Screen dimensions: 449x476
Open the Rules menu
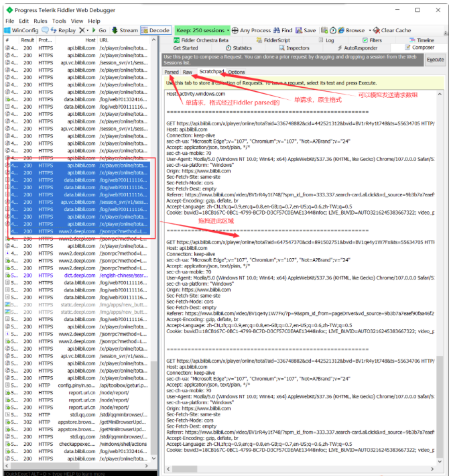coord(40,21)
